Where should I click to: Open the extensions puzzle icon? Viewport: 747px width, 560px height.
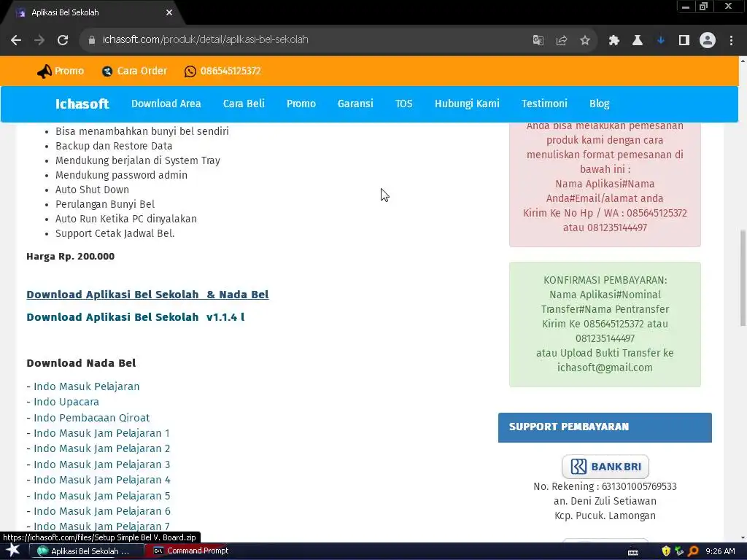coord(614,40)
